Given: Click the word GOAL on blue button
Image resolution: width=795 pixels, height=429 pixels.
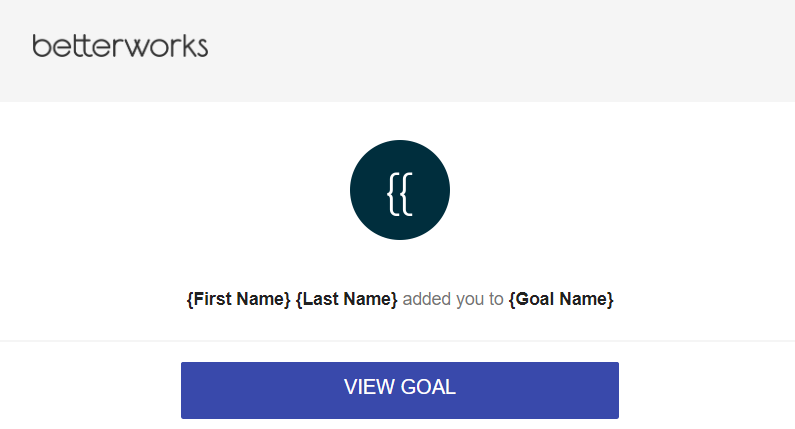Looking at the screenshot, I should pyautogui.click(x=428, y=387).
